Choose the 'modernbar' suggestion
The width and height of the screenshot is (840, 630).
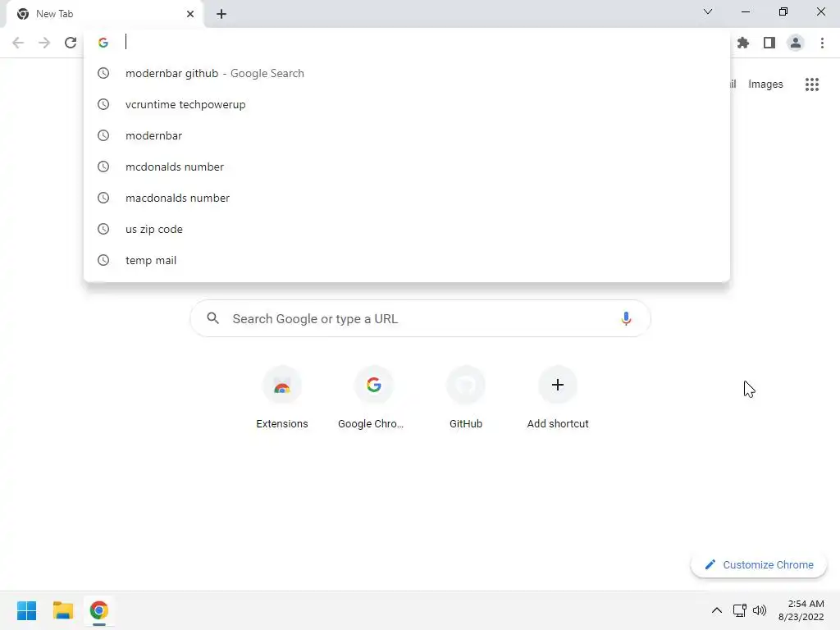coord(407,135)
